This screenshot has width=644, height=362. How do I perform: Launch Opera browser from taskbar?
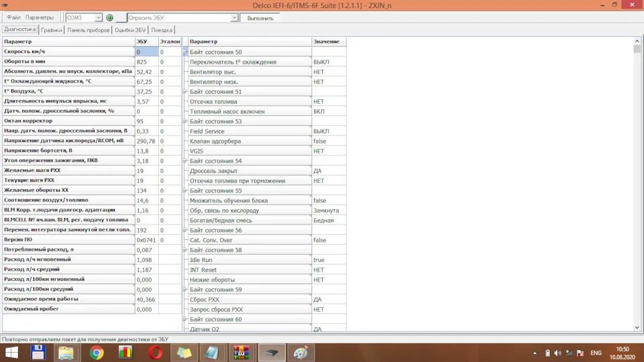coord(155,353)
